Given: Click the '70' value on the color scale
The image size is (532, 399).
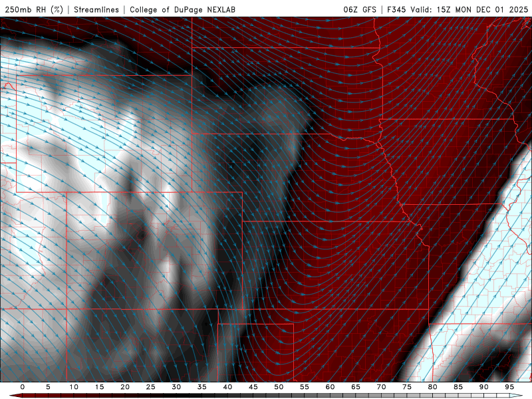Looking at the screenshot, I should 381,387.
